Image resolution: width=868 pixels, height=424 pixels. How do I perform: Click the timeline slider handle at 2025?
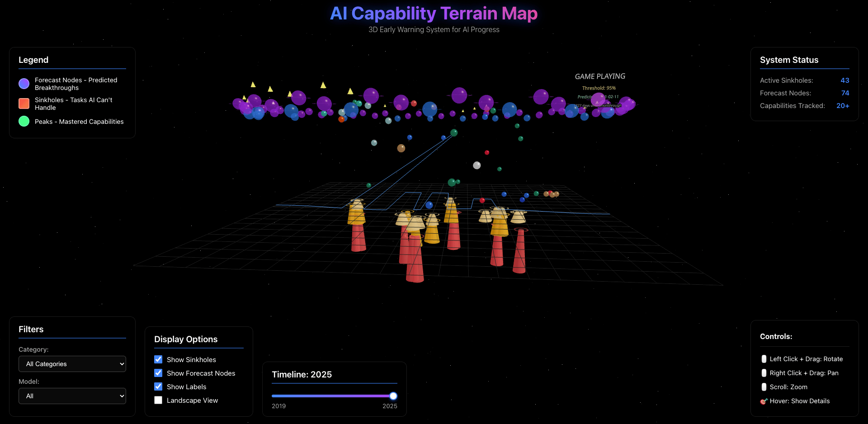(x=393, y=396)
